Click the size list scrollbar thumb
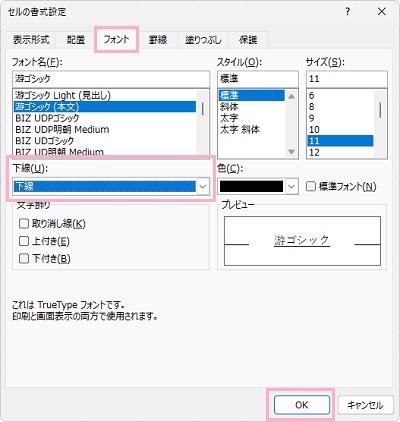Viewport: 400px width, 422px height. coord(380,110)
